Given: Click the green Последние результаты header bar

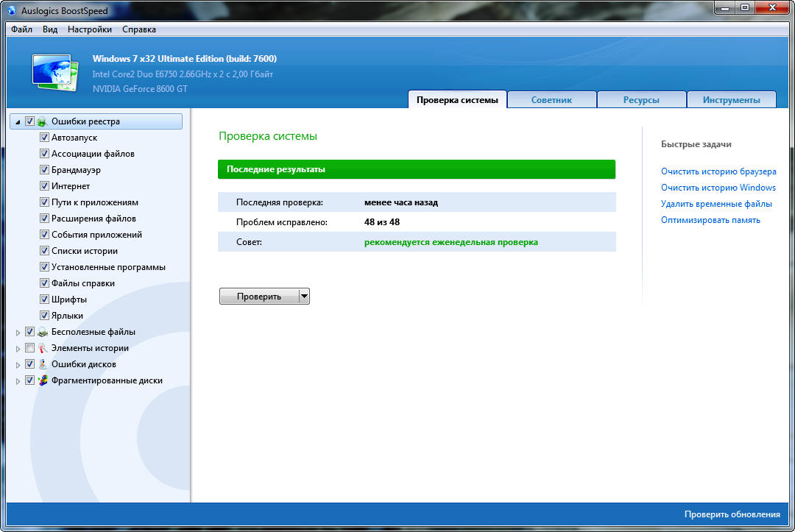Looking at the screenshot, I should pos(417,169).
